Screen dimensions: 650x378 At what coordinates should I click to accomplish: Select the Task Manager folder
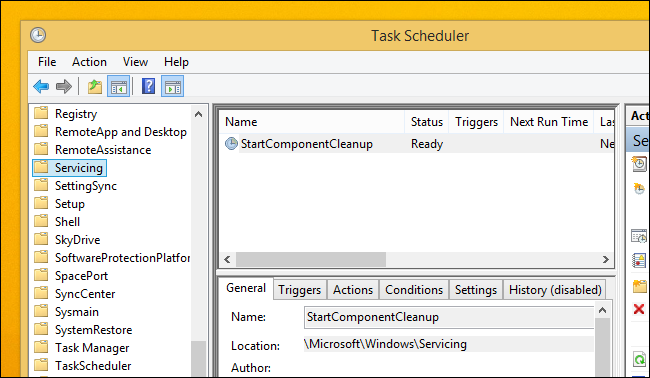[x=92, y=348]
